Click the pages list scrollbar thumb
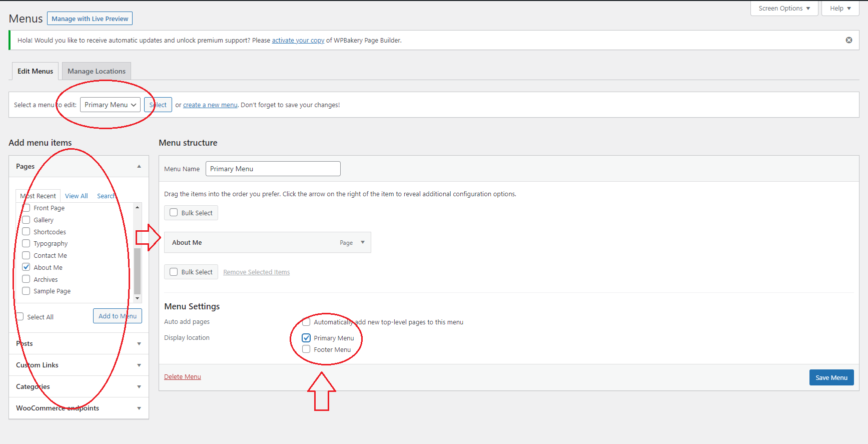Screen dimensions: 868x444 click(x=138, y=270)
